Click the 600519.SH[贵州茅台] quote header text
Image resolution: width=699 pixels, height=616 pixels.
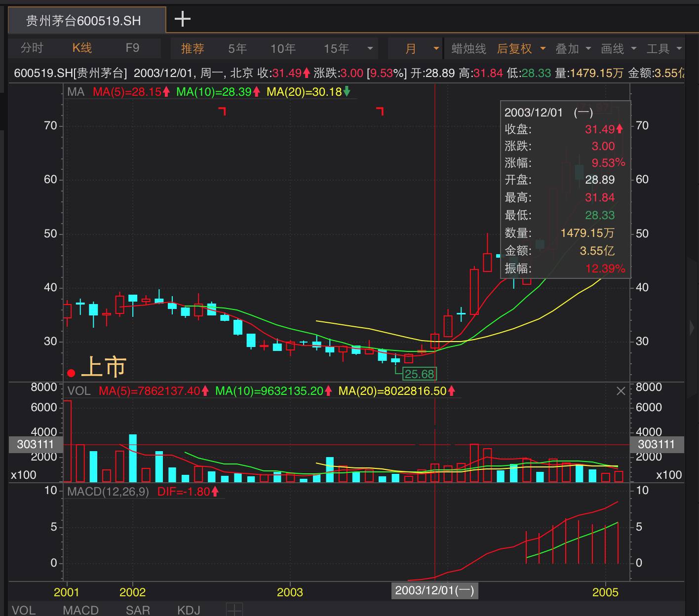(70, 73)
